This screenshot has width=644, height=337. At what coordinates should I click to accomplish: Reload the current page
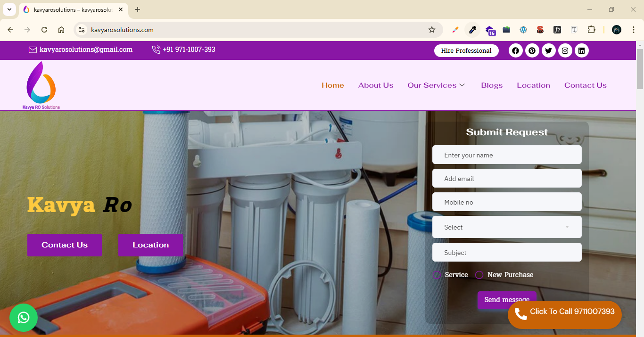tap(44, 30)
